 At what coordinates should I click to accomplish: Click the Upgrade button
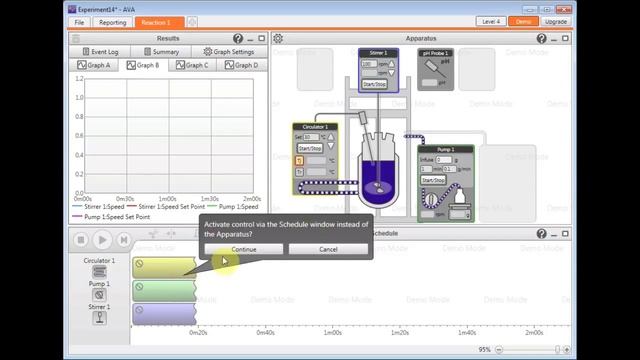click(556, 22)
